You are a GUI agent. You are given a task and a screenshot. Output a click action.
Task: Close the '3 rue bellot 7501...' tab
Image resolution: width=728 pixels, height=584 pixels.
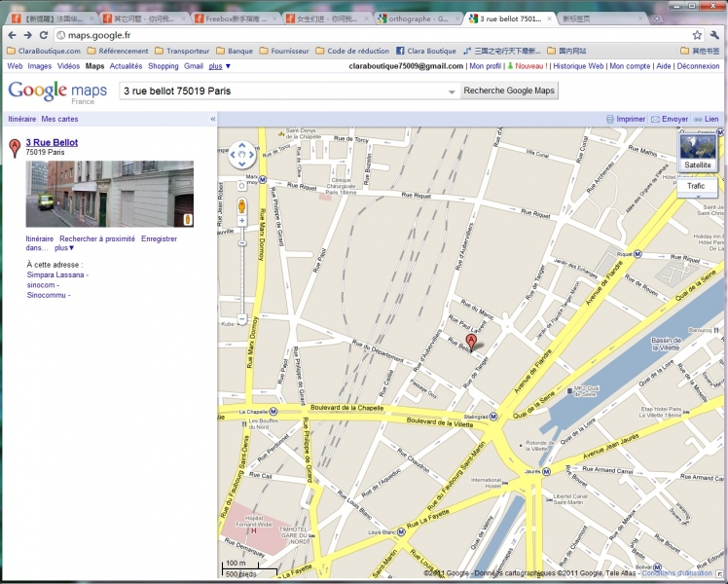click(549, 18)
